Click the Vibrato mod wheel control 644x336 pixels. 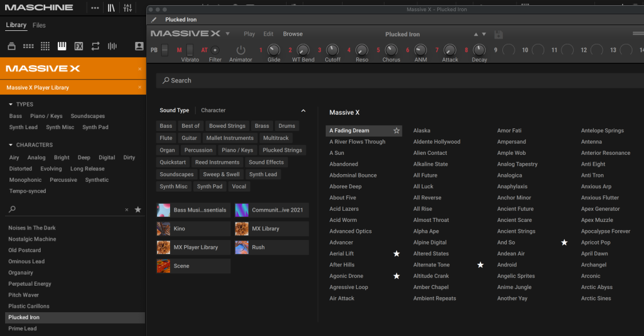(x=190, y=50)
